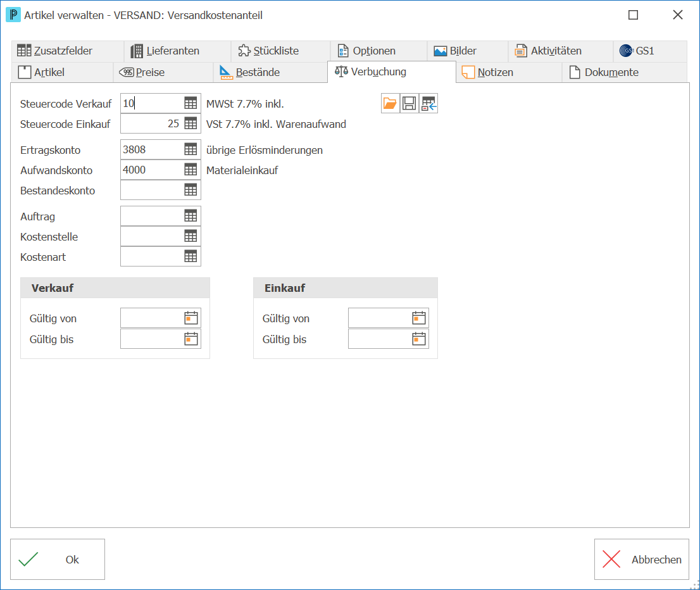700x590 pixels.
Task: Open the Preise tab
Action: tap(163, 72)
